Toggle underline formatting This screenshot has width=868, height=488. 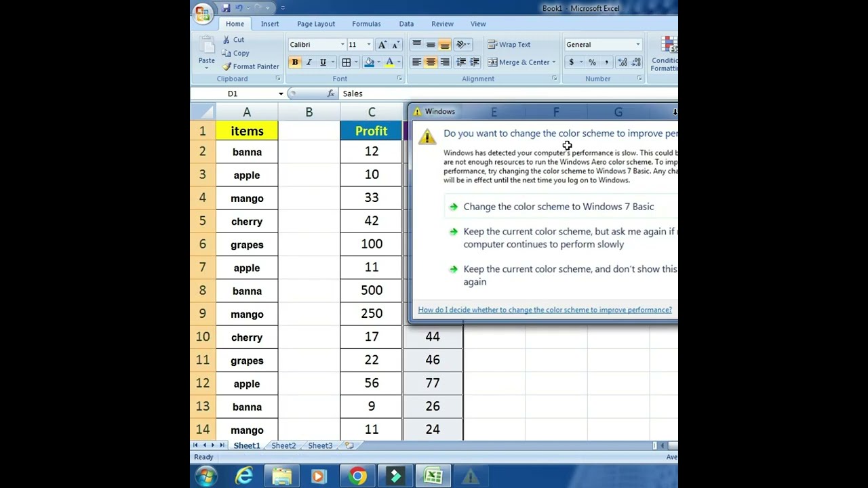click(x=323, y=62)
